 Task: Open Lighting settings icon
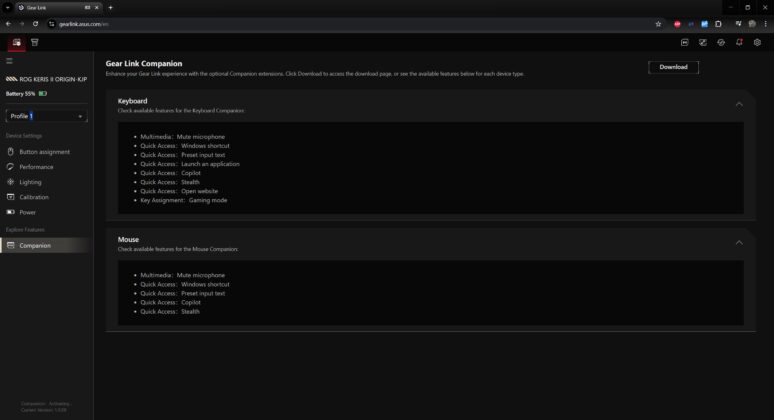[10, 182]
